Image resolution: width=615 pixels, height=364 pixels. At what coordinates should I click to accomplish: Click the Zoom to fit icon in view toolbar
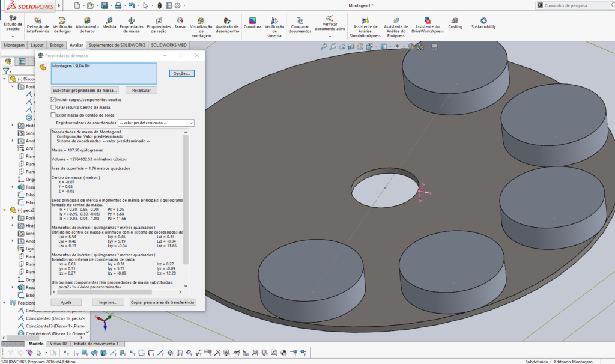pos(323,47)
